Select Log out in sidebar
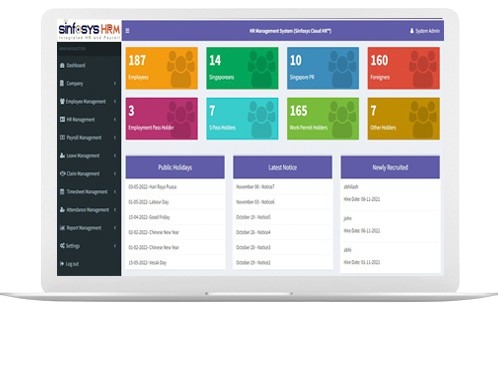This screenshot has height=365, width=498. (89, 264)
